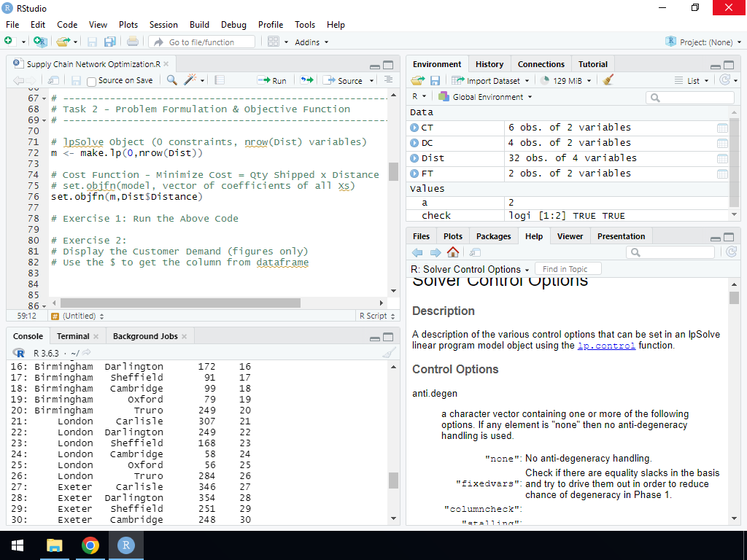Click the create a project icon
This screenshot has width=747, height=560.
(40, 42)
